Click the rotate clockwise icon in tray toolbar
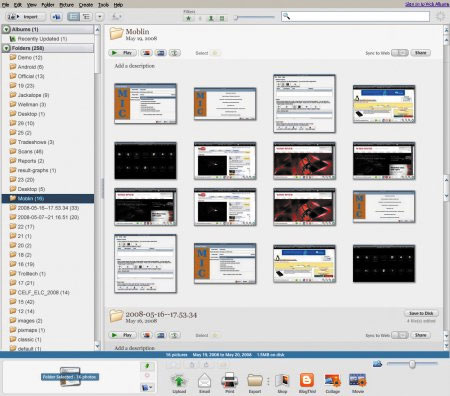Viewport: 450px width, 396px height. [206, 365]
